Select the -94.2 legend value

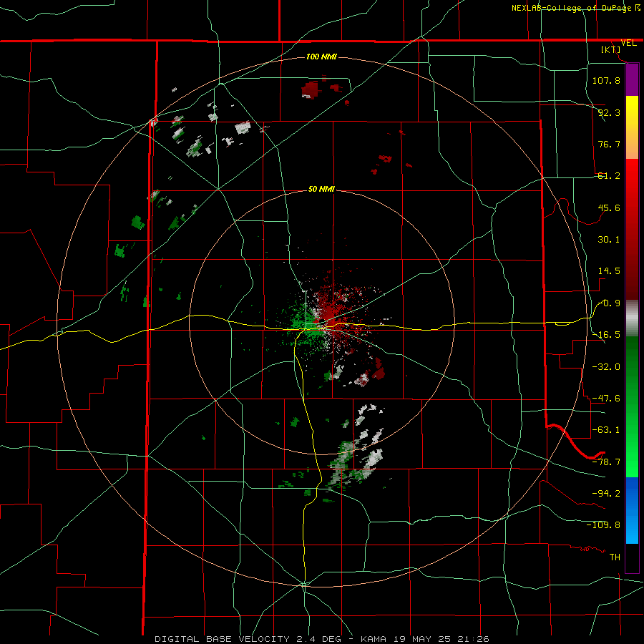[606, 494]
